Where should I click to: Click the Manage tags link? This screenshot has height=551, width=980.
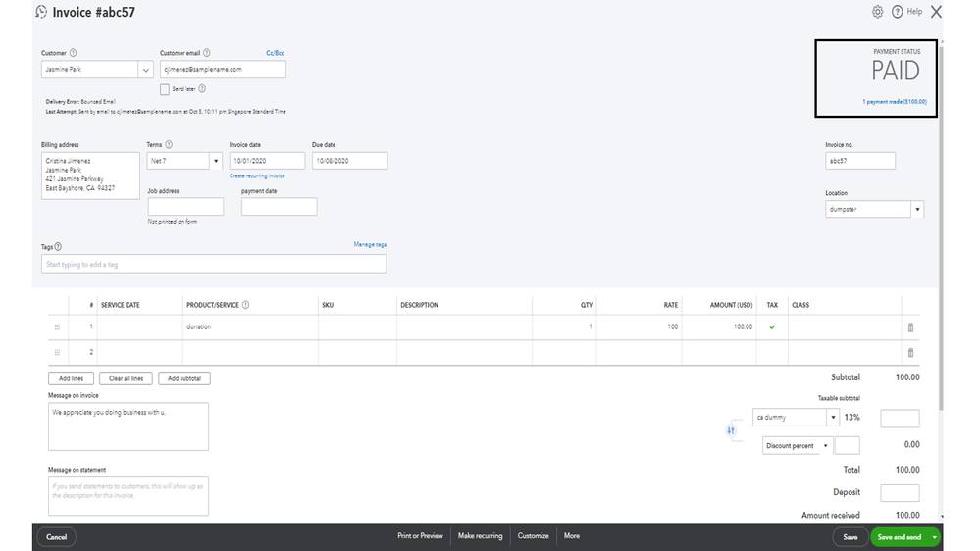(x=370, y=244)
